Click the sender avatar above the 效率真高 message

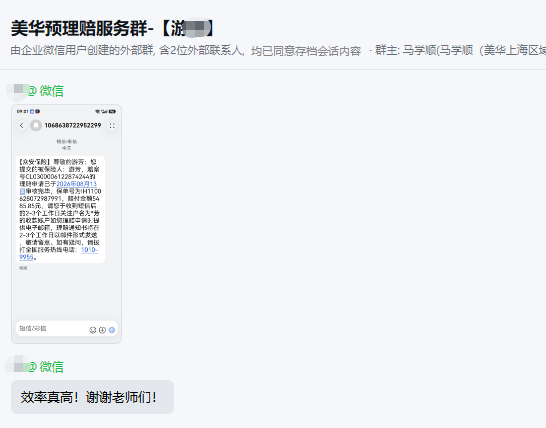(17, 365)
